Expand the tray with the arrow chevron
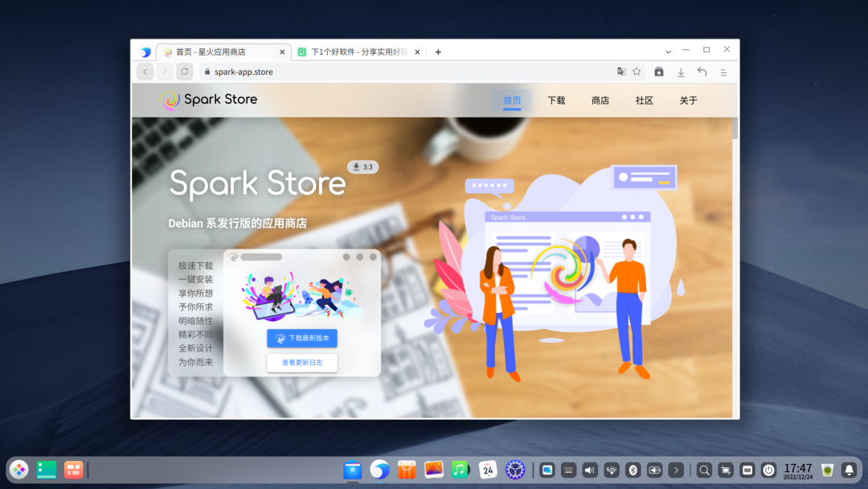 point(676,471)
